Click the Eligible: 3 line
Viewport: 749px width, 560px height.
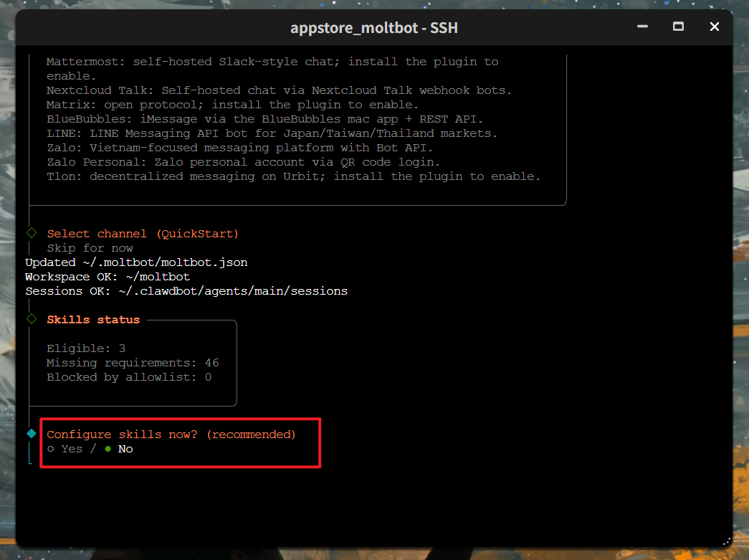click(x=86, y=348)
